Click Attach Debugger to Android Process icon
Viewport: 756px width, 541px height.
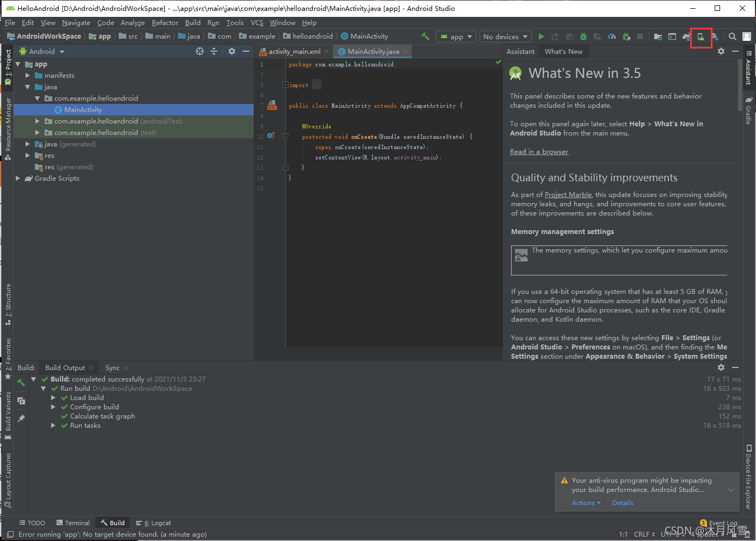click(x=626, y=36)
